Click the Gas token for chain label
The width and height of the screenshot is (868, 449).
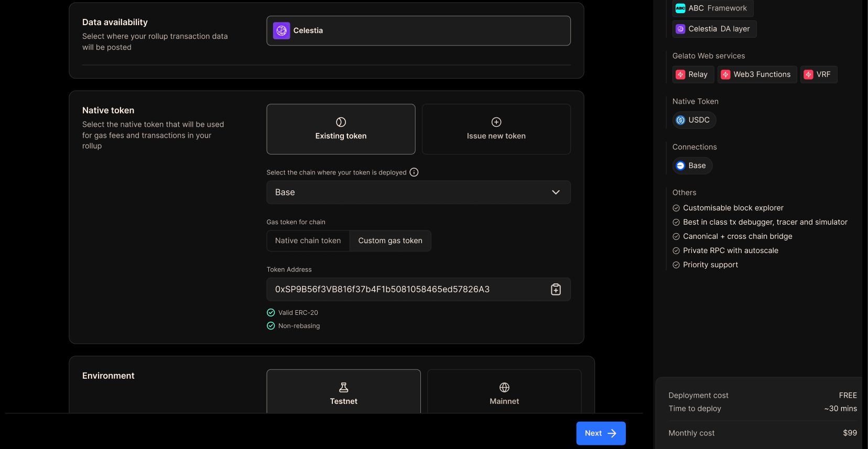coord(296,222)
